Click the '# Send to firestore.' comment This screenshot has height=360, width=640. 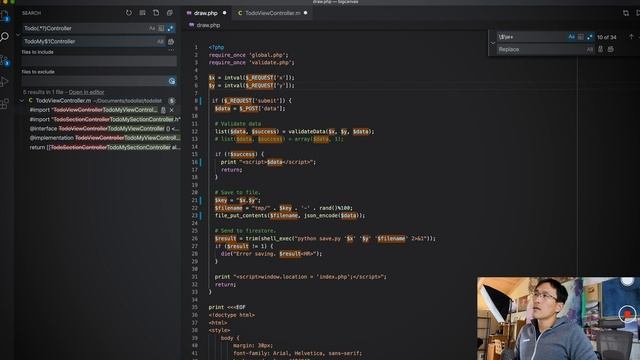tap(245, 231)
